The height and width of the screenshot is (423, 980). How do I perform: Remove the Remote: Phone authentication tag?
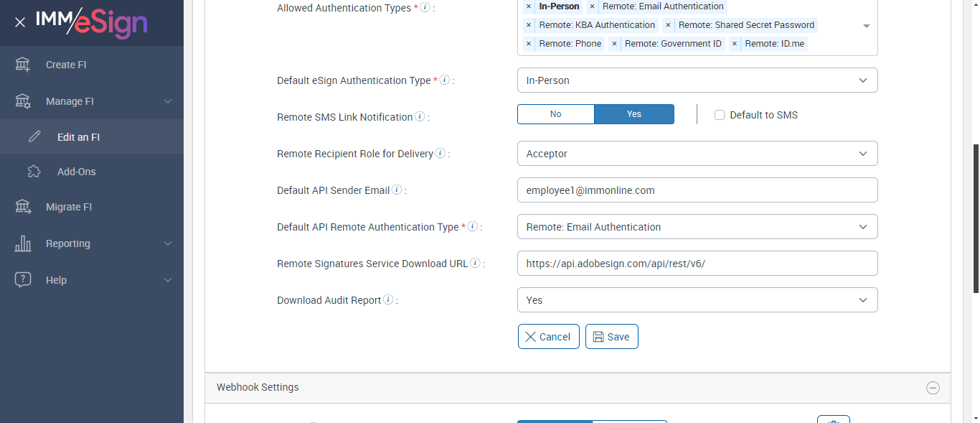coord(529,44)
